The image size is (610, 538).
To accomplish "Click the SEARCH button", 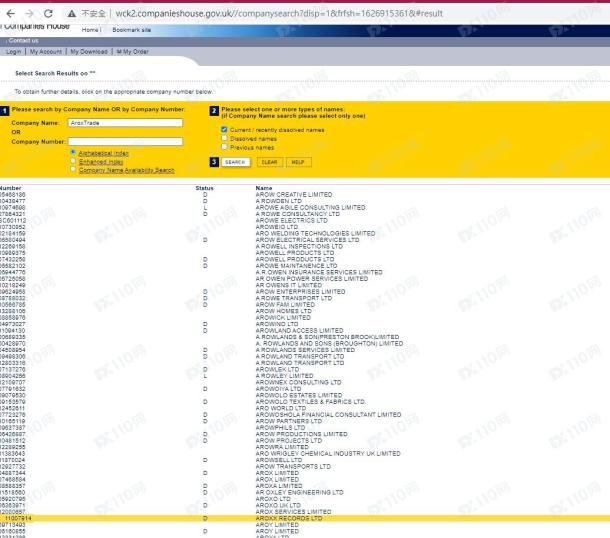I will [236, 162].
